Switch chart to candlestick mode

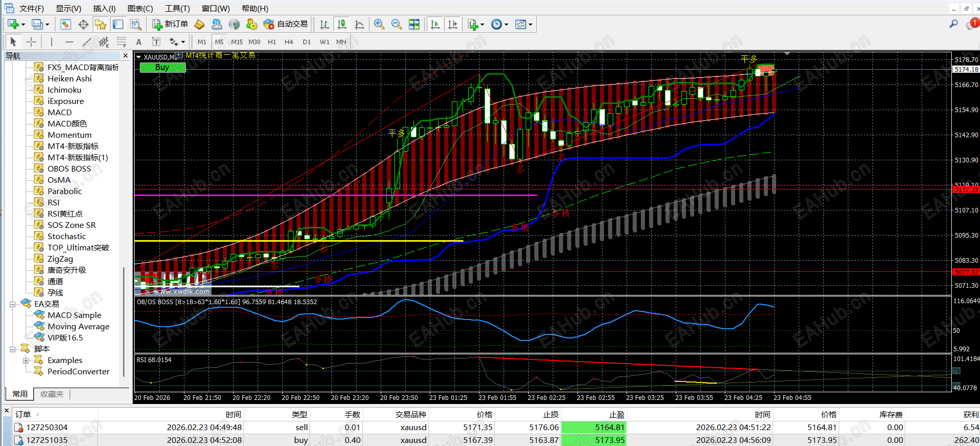point(342,24)
